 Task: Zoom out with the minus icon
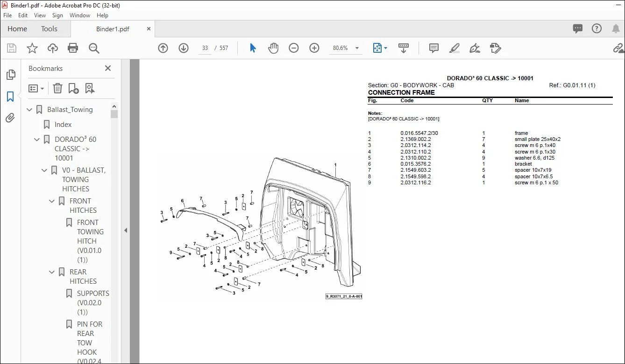coord(294,48)
